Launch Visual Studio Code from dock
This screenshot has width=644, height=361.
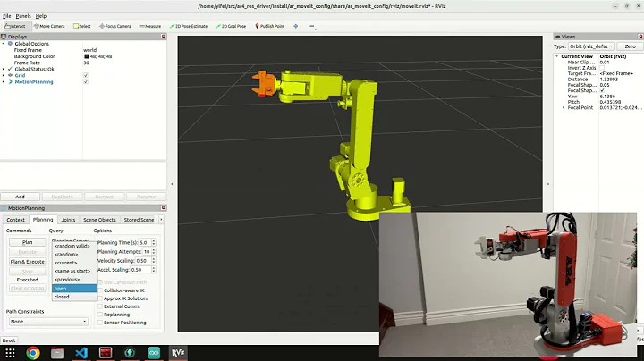pyautogui.click(x=81, y=353)
